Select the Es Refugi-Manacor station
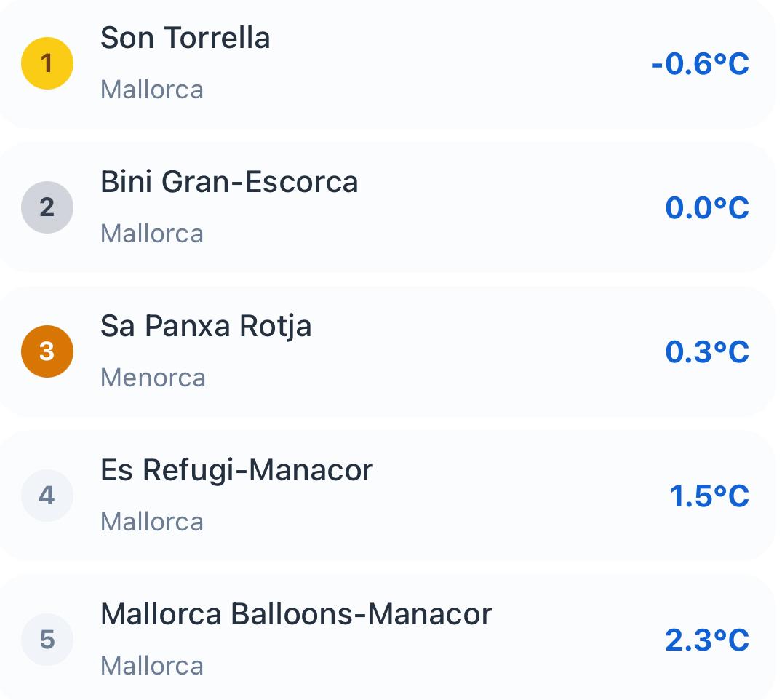The height and width of the screenshot is (700, 782). (x=236, y=470)
